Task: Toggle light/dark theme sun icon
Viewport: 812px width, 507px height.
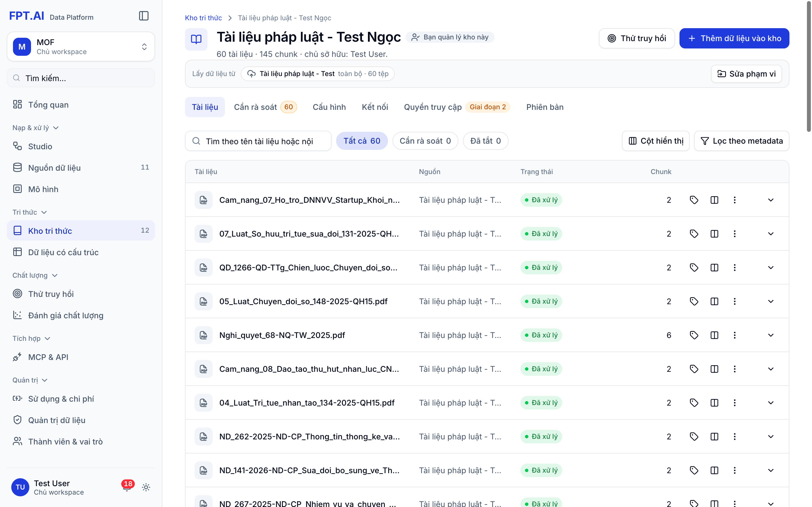Action: pyautogui.click(x=145, y=487)
